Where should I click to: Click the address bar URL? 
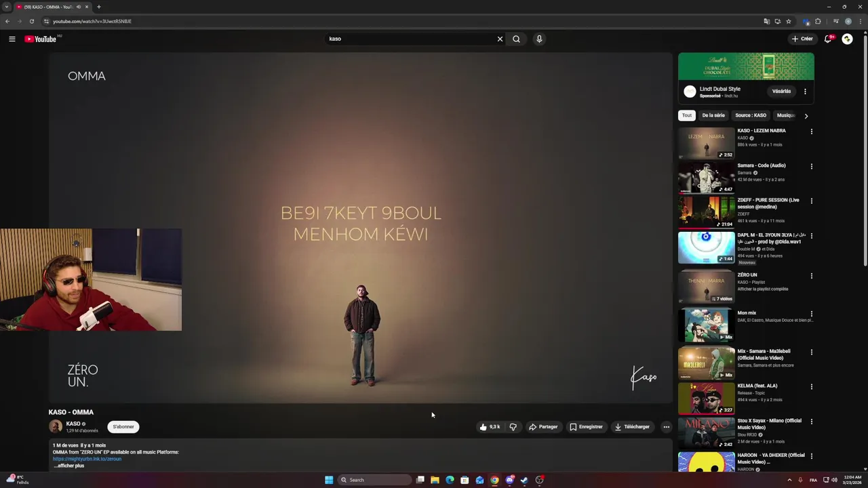point(92,21)
